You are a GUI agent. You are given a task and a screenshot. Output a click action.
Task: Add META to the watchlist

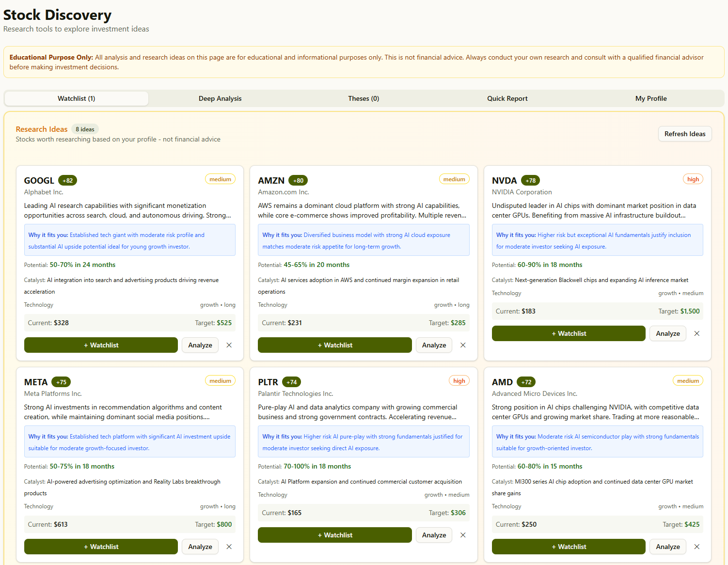tap(101, 547)
